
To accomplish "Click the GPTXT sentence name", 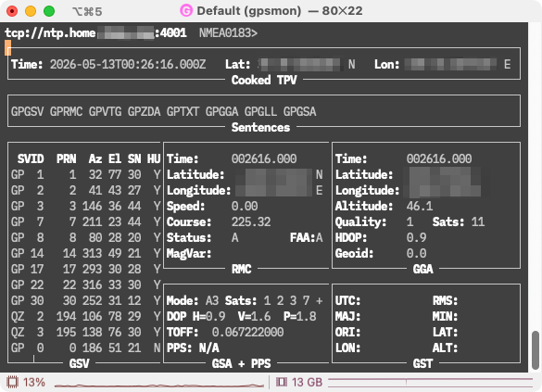I will 183,111.
